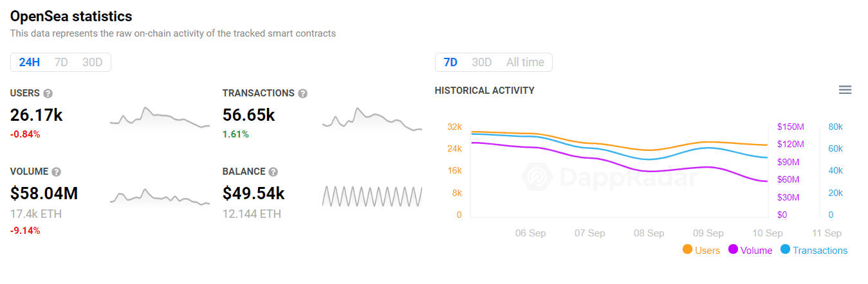Open the Transactions help question-mark icon
The height and width of the screenshot is (284, 868).
[x=303, y=93]
